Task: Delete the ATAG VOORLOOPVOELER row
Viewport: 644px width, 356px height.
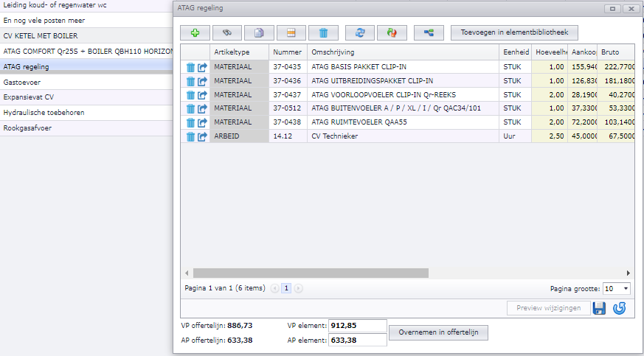Action: click(190, 95)
